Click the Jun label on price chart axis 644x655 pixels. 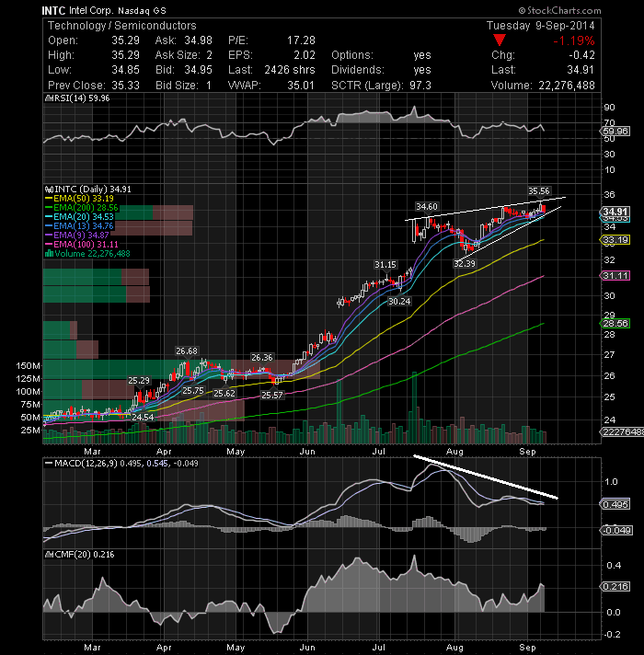[x=307, y=452]
